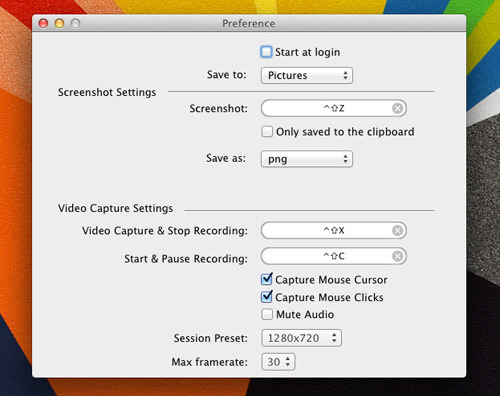Click the Start & Pause Recording shortcut field
Viewport: 500px width, 396px height.
coord(334,256)
